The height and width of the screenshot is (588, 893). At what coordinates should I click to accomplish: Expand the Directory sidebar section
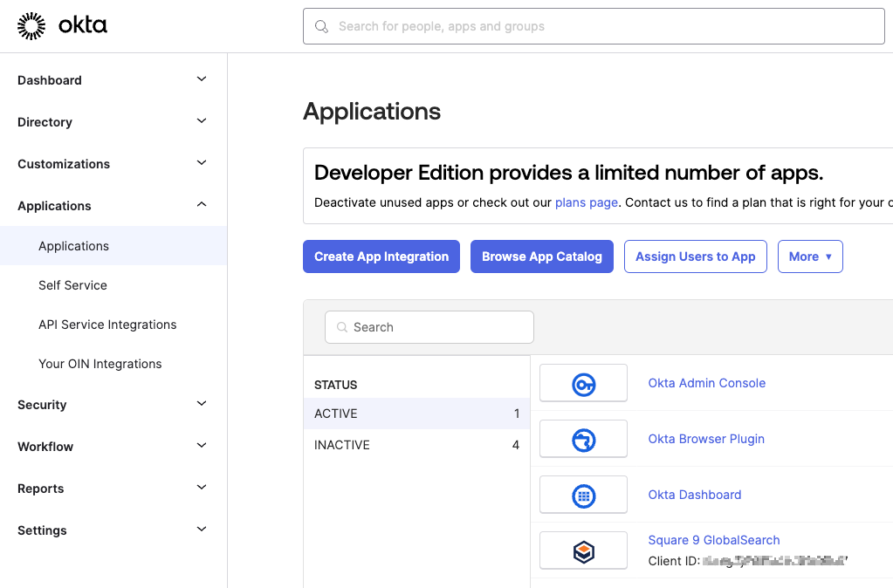click(x=202, y=121)
